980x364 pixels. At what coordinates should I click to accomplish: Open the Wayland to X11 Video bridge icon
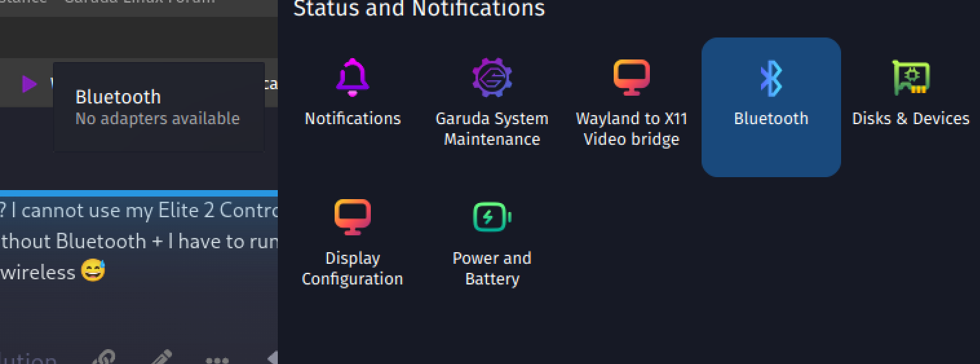(x=631, y=77)
